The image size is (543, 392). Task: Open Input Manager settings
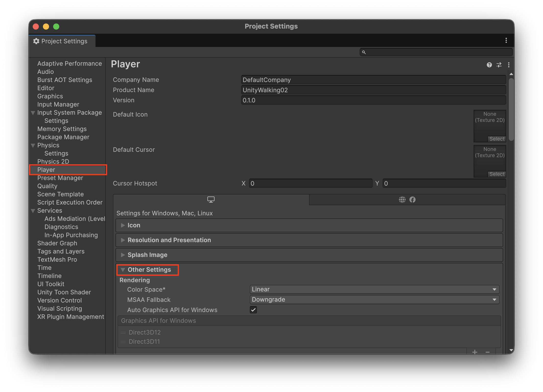pyautogui.click(x=58, y=104)
